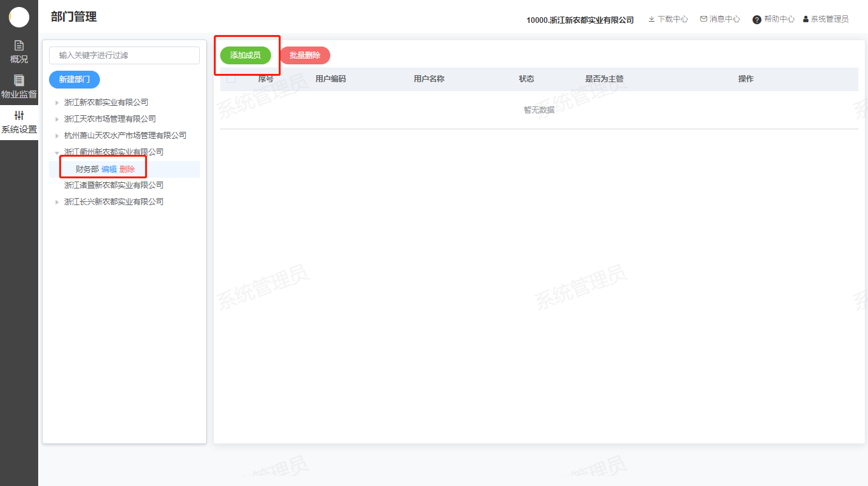The image size is (868, 486).
Task: Click the 是否为主管 column header
Action: pyautogui.click(x=605, y=79)
